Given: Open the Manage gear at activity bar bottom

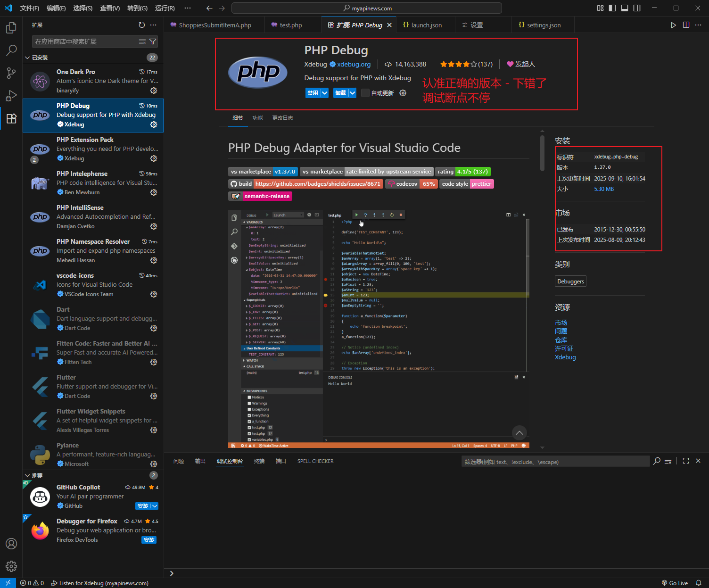Looking at the screenshot, I should point(11,566).
